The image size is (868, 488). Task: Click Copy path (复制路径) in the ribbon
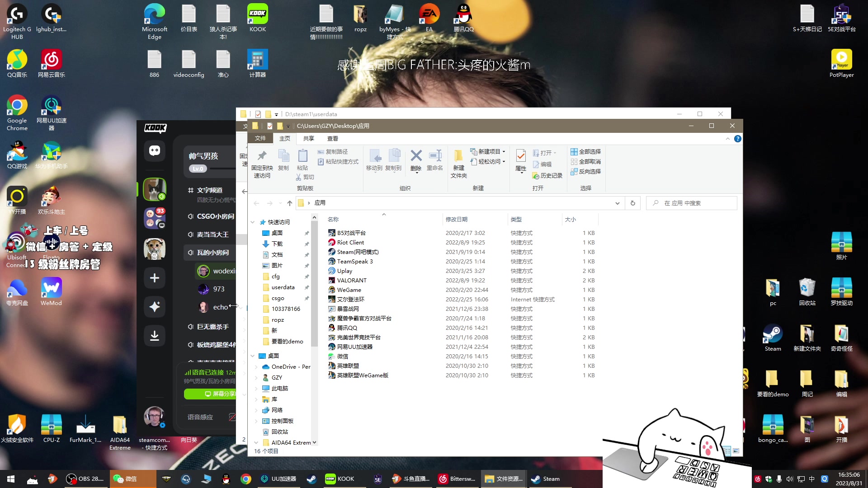click(x=333, y=152)
